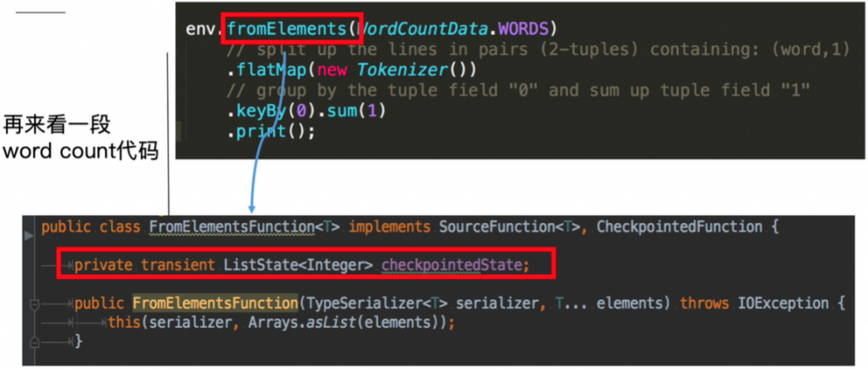Click the gutter arrow icon beside the class declaration

29,236
